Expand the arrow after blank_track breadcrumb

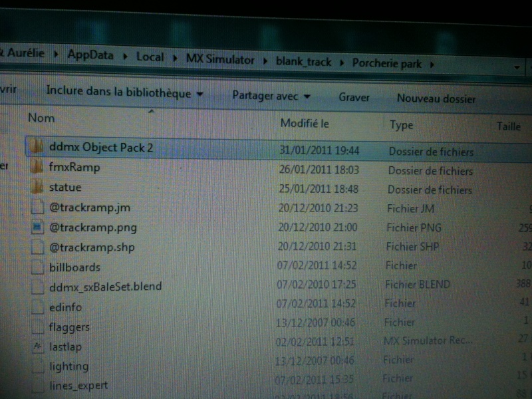pyautogui.click(x=342, y=63)
